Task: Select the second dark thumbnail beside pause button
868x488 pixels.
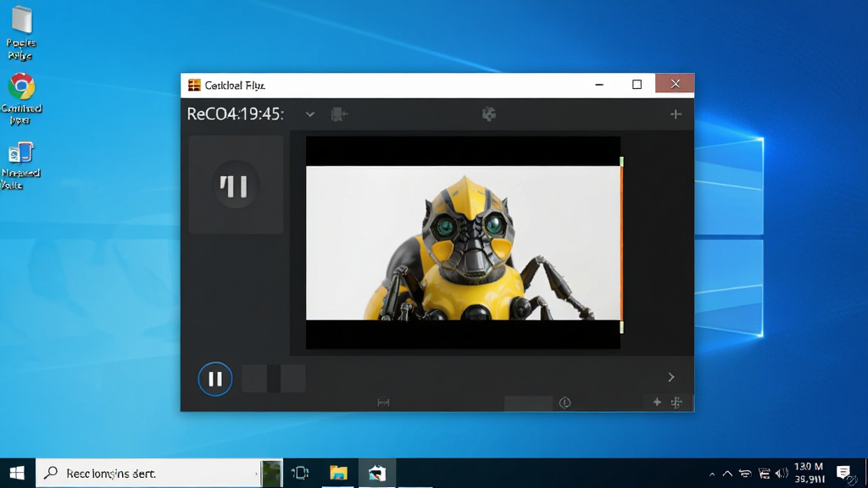Action: click(292, 379)
